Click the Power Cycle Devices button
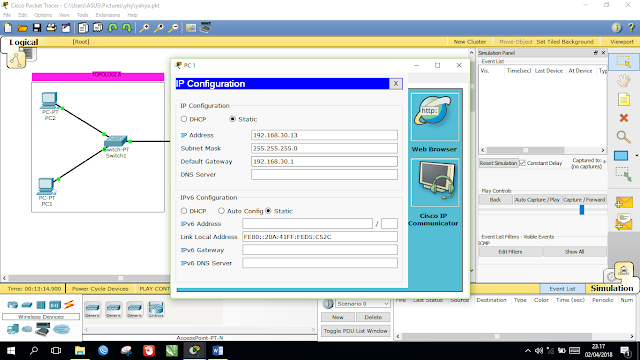 coord(100,289)
